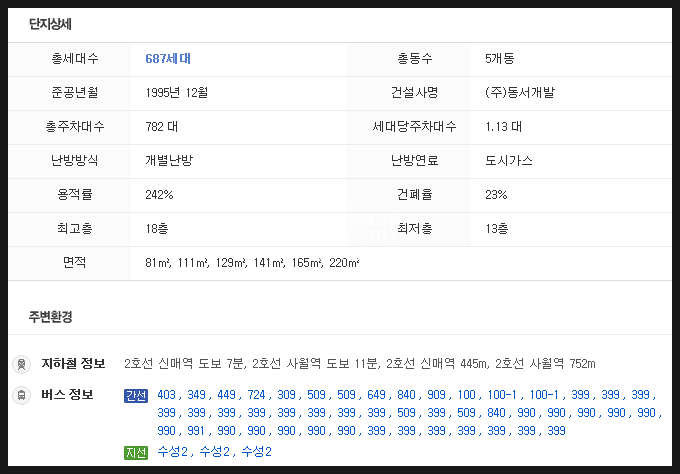Select bus route 909 link
This screenshot has height=474, width=680.
pyautogui.click(x=436, y=395)
